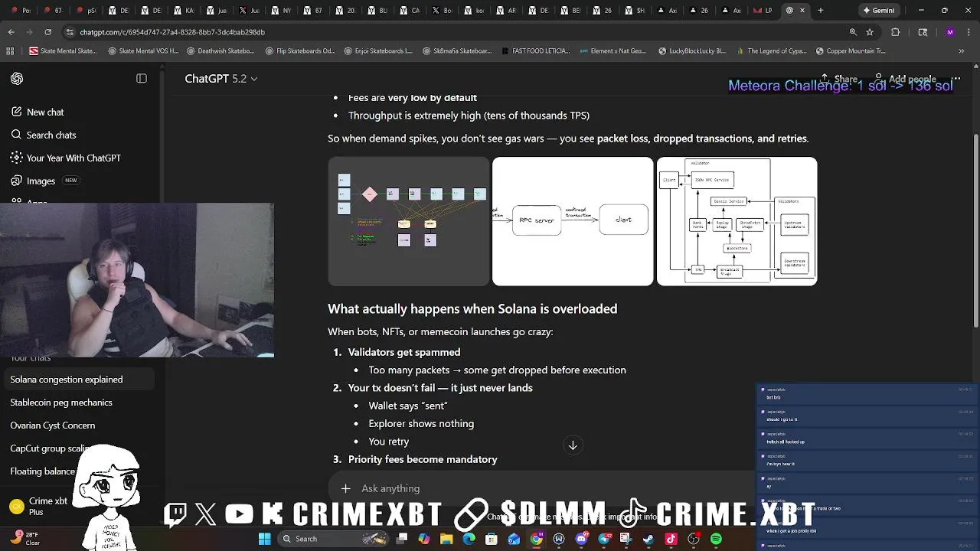Viewport: 980px width, 551px height.
Task: Open a new browser tab with the plus
Action: [820, 11]
